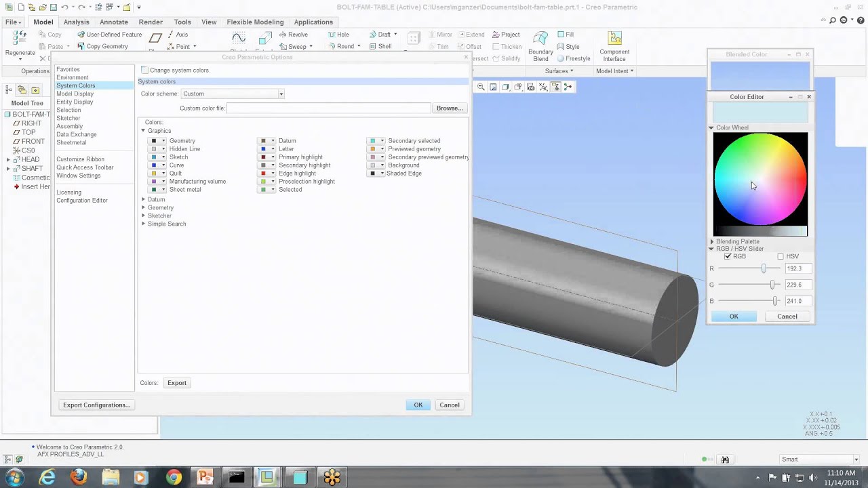Switch to the Analysis ribbon tab

[77, 22]
